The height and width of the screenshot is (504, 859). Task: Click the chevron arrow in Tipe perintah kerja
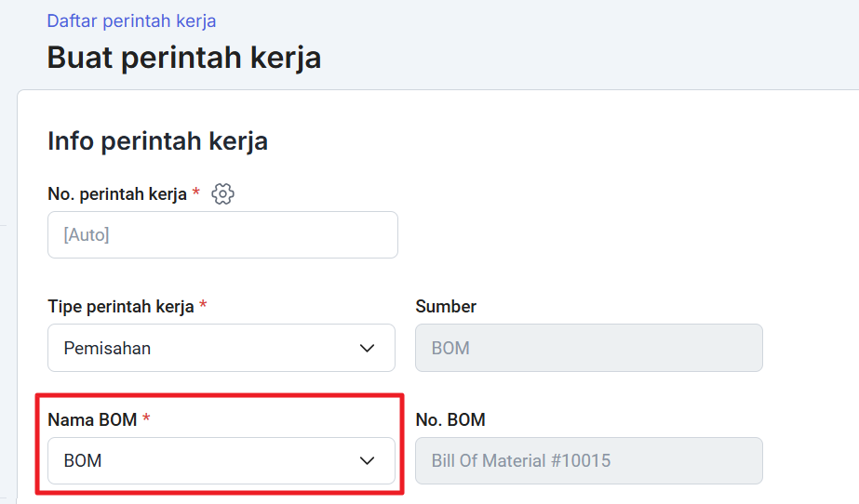pyautogui.click(x=367, y=348)
